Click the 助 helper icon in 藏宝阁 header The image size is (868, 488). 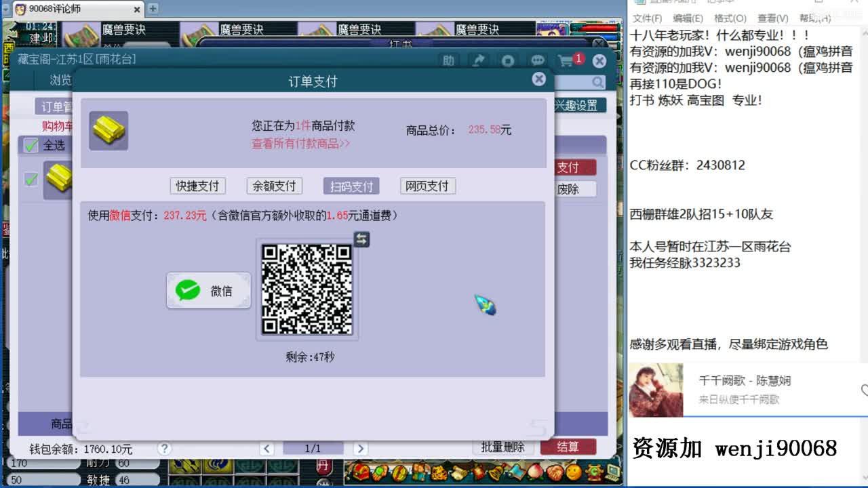448,61
